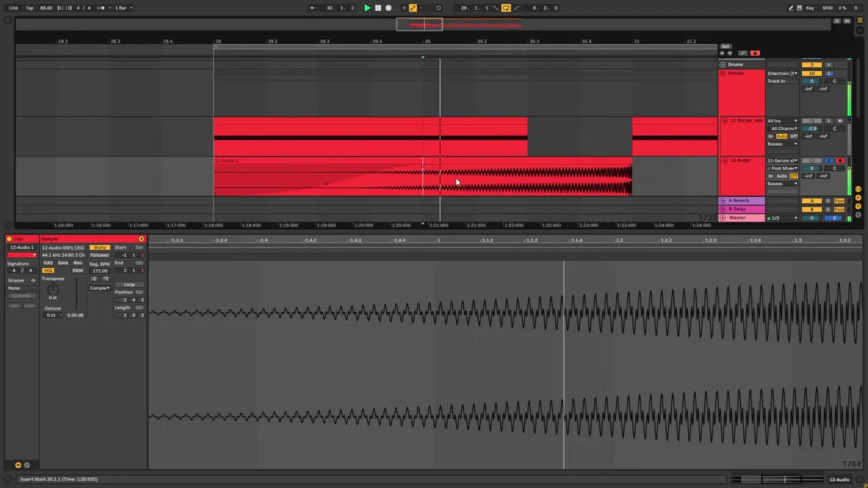868x488 pixels.
Task: Start playback with the Play button
Action: click(x=368, y=8)
